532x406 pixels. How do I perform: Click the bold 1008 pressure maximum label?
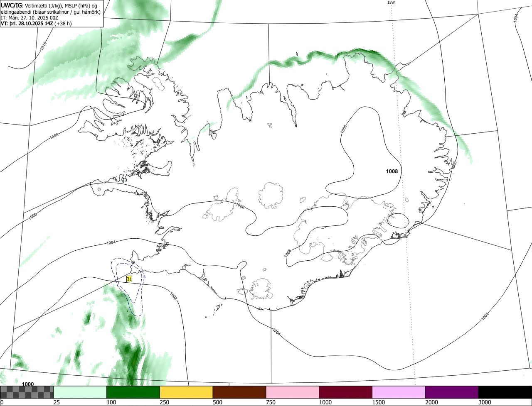coord(392,171)
